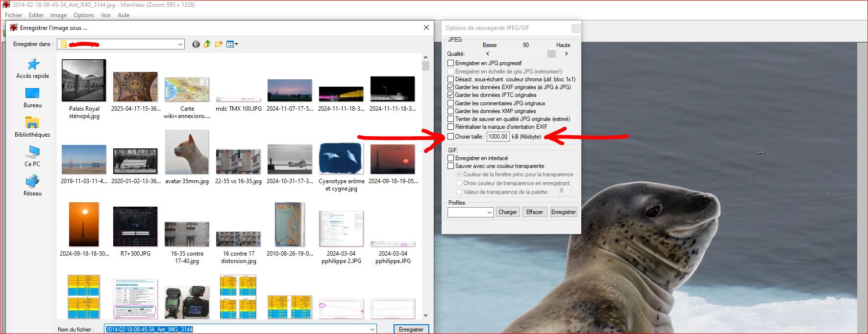The width and height of the screenshot is (868, 334).
Task: Click the Effacer profile button
Action: click(x=535, y=212)
